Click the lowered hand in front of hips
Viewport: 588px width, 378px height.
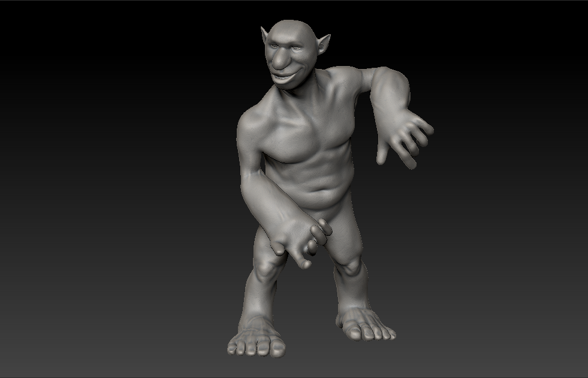click(300, 239)
